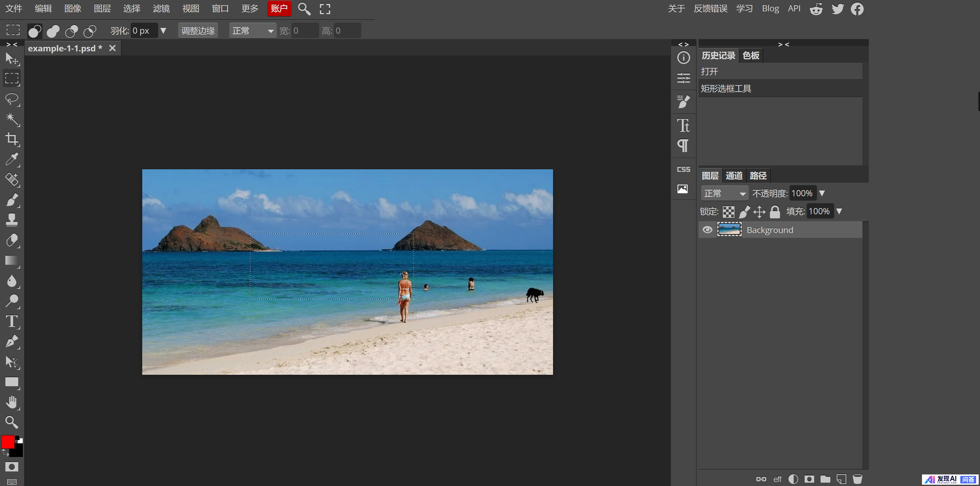
Task: Select the Zoom tool in left toolbar
Action: tap(12, 422)
